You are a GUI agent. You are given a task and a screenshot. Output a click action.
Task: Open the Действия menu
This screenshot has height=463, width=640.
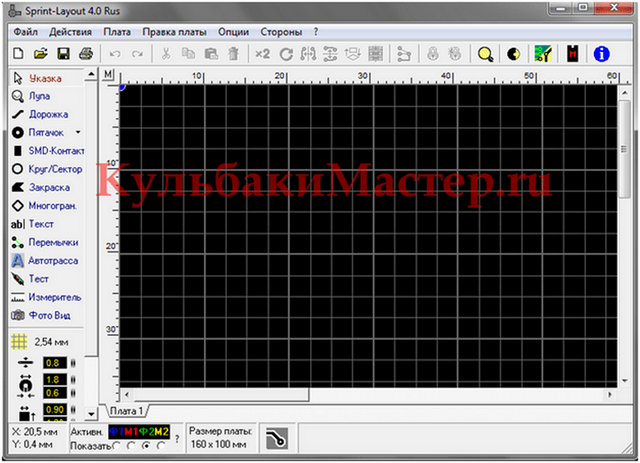click(70, 32)
